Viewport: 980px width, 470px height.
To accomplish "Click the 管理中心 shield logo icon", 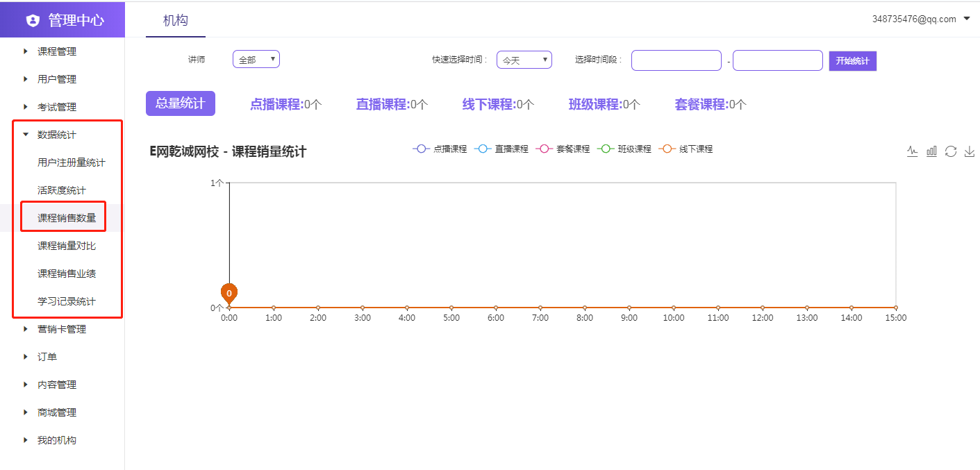I will pyautogui.click(x=33, y=20).
